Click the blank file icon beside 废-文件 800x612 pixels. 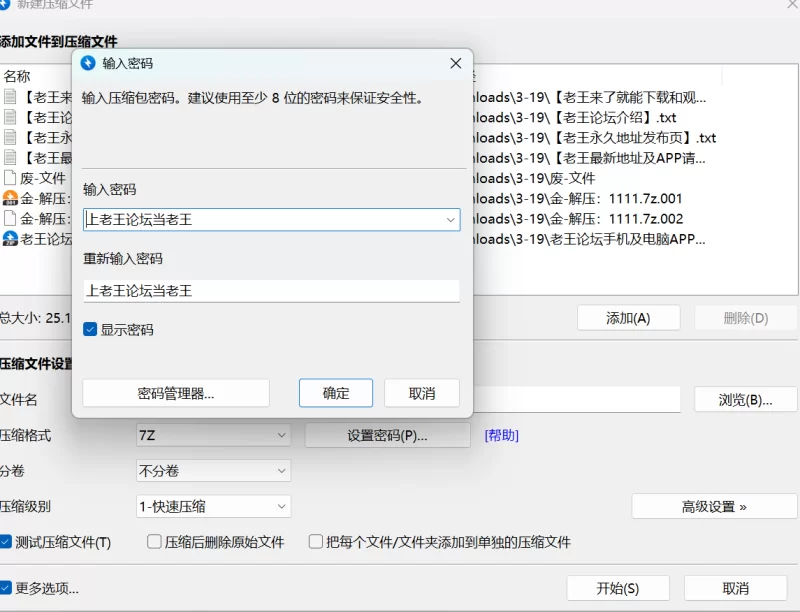(x=10, y=178)
